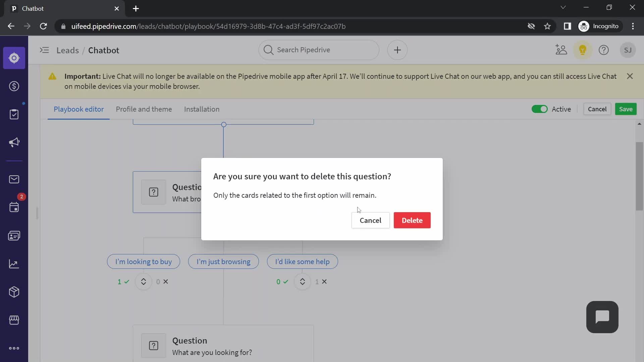The width and height of the screenshot is (644, 362).
Task: Cancel the delete question dialog
Action: [x=370, y=220]
